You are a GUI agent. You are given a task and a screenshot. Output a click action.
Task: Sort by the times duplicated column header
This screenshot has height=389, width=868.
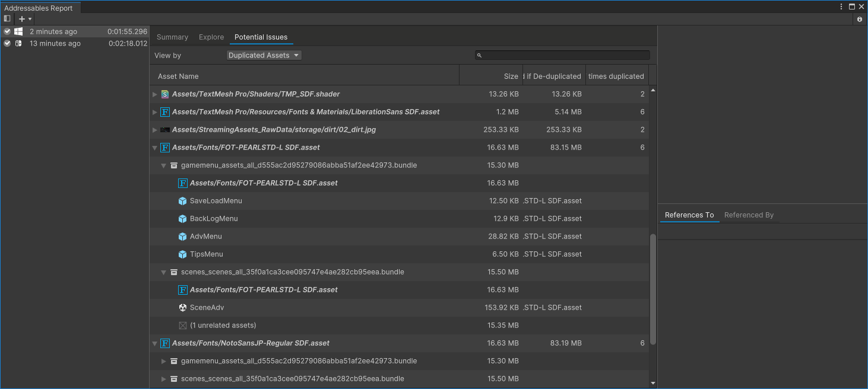616,76
